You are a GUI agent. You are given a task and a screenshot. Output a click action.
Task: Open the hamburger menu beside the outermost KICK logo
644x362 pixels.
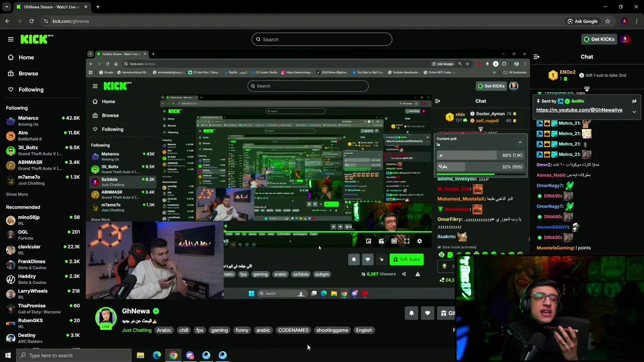click(11, 39)
